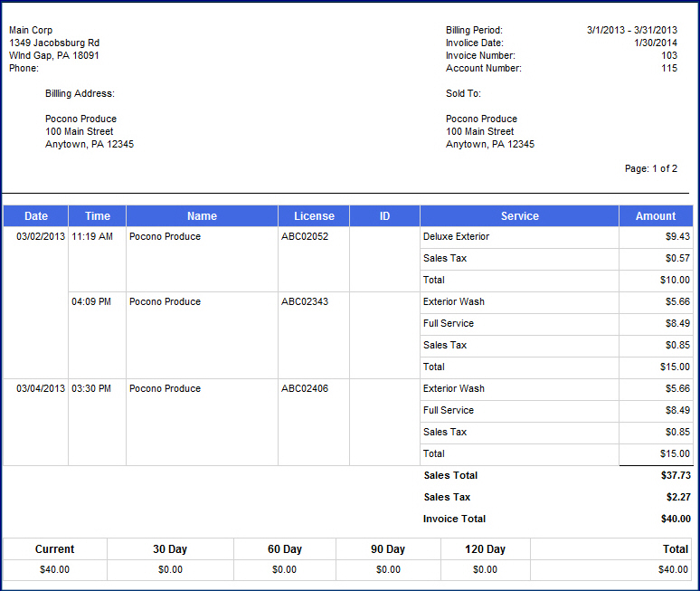
Task: Click the Time column header
Action: tap(98, 216)
